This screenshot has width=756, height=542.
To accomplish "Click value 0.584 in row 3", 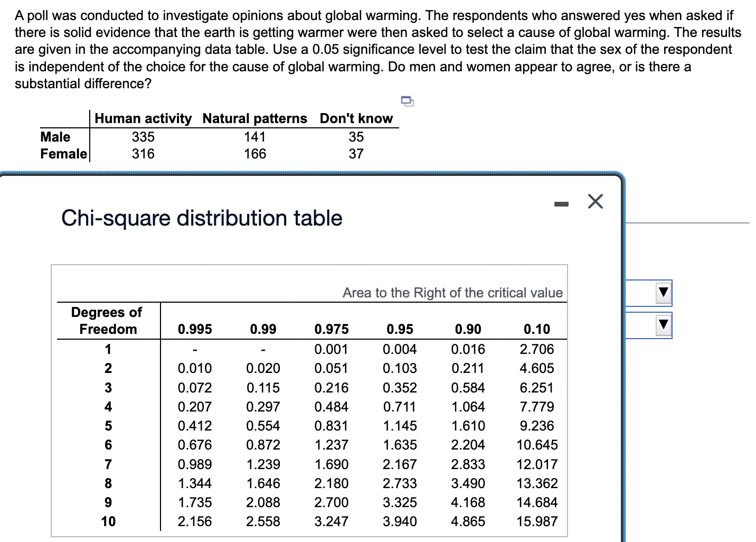I will [468, 388].
